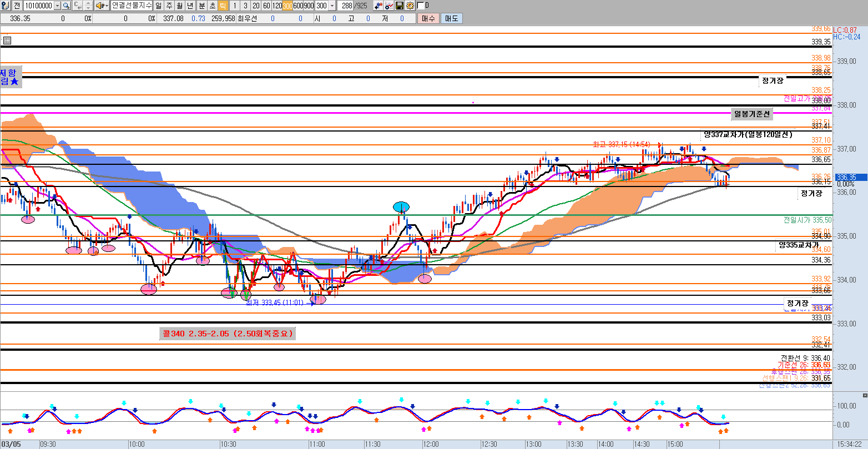Click the grid icon at chart top-left corner
Viewport: 868px width, 449px height.
tap(7, 41)
